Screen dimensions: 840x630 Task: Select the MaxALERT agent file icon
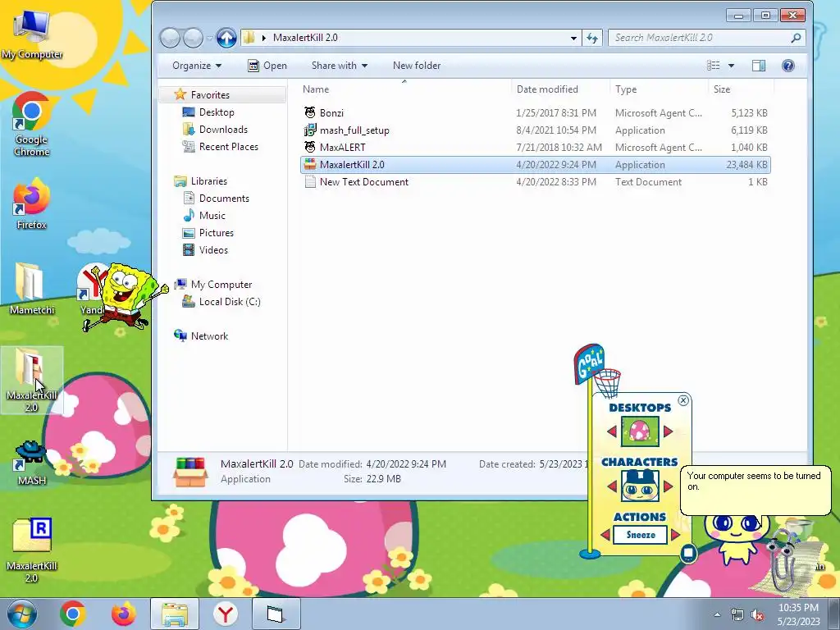click(310, 148)
